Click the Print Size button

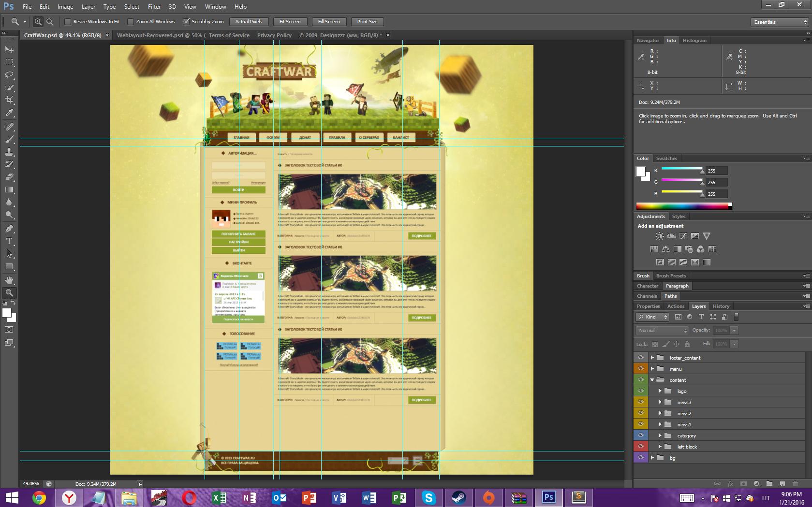pyautogui.click(x=367, y=22)
